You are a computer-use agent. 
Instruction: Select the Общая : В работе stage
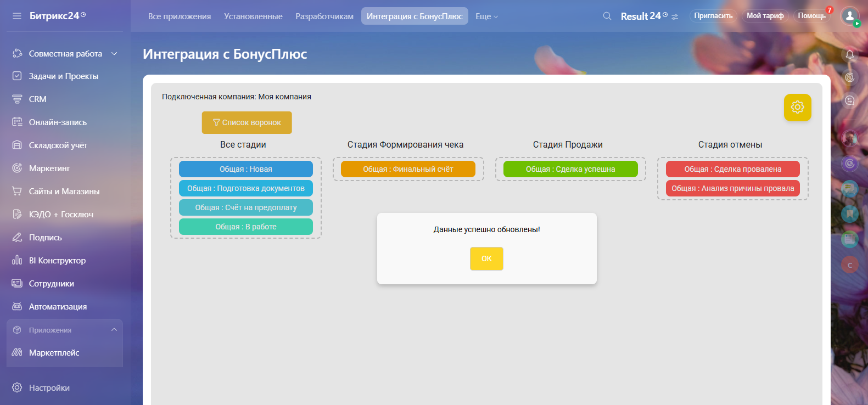point(246,227)
